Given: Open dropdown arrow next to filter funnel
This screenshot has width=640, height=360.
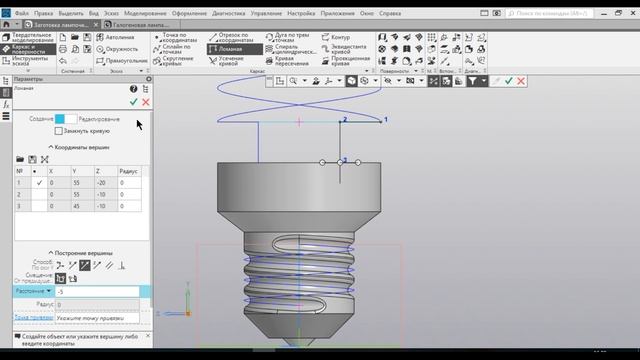Looking at the screenshot, I should click(484, 81).
